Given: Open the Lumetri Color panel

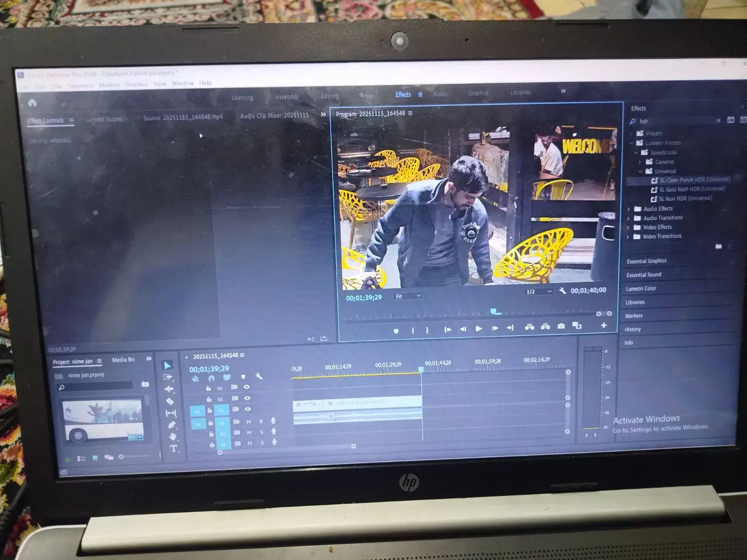Looking at the screenshot, I should [641, 289].
